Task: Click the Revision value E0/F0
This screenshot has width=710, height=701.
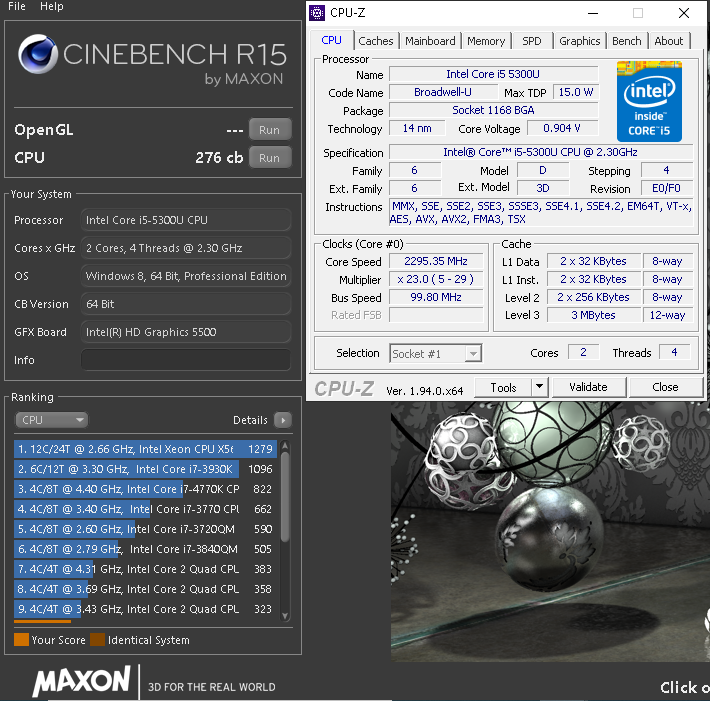Action: pos(667,188)
